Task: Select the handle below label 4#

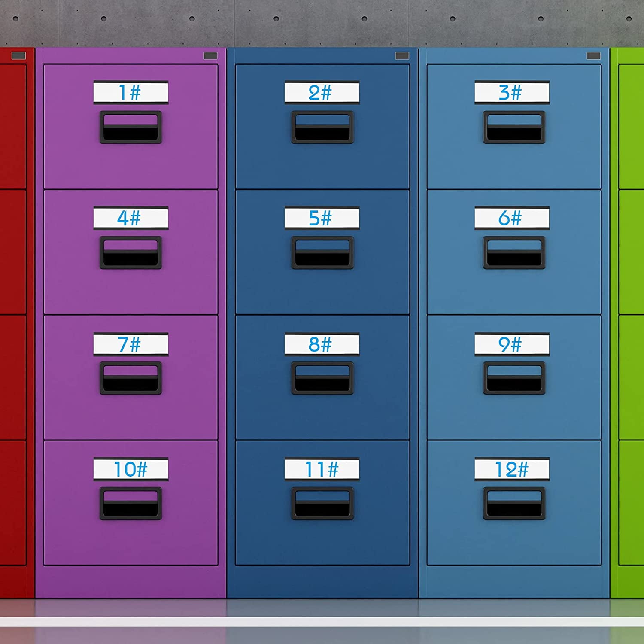Action: coord(131,253)
